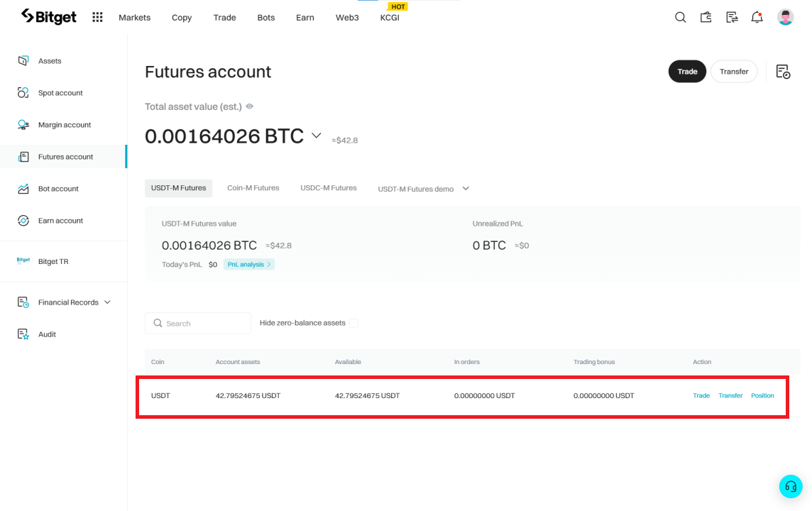Click the Bot account sidebar icon

(x=23, y=189)
